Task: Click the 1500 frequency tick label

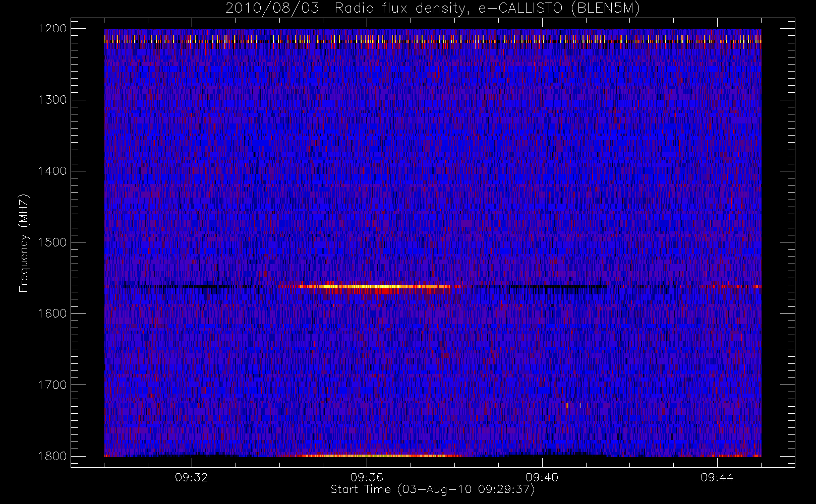Action: point(52,242)
